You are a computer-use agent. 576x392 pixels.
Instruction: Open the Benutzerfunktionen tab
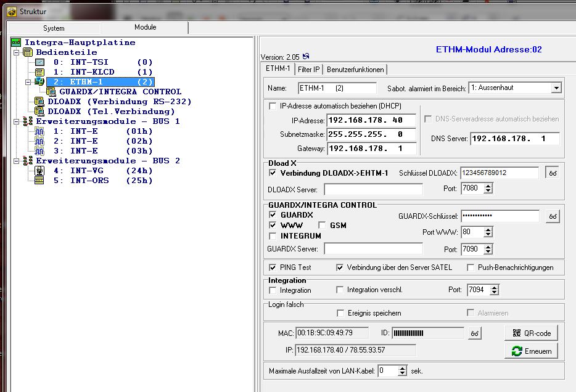pyautogui.click(x=356, y=70)
